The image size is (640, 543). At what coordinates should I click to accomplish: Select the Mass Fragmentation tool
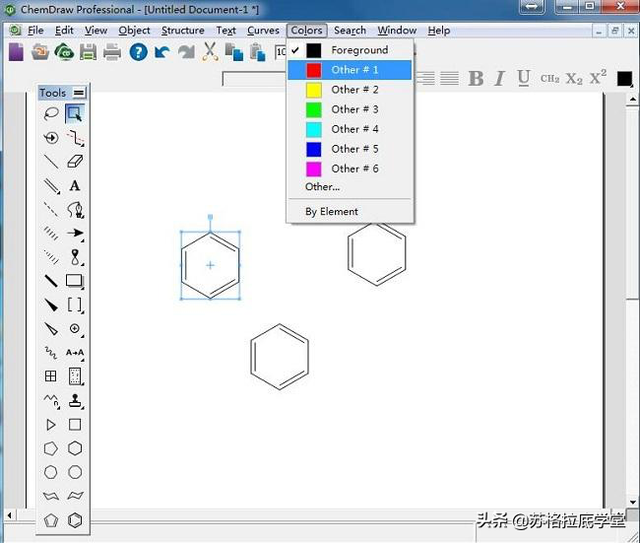click(75, 138)
